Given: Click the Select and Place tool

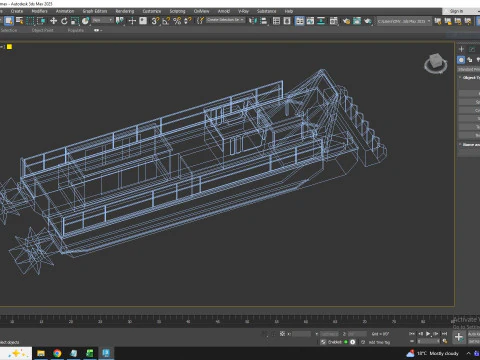Looking at the screenshot, I should [x=85, y=21].
